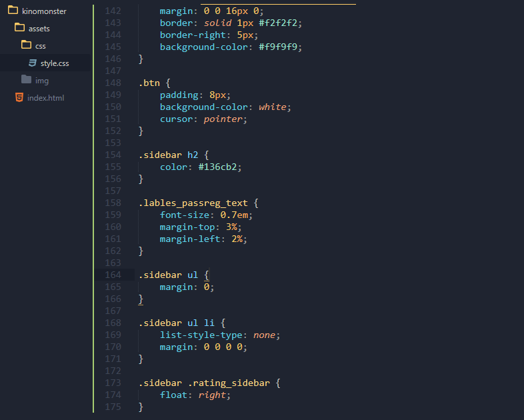
Task: Click the 'border-right' property
Action: [x=193, y=35]
